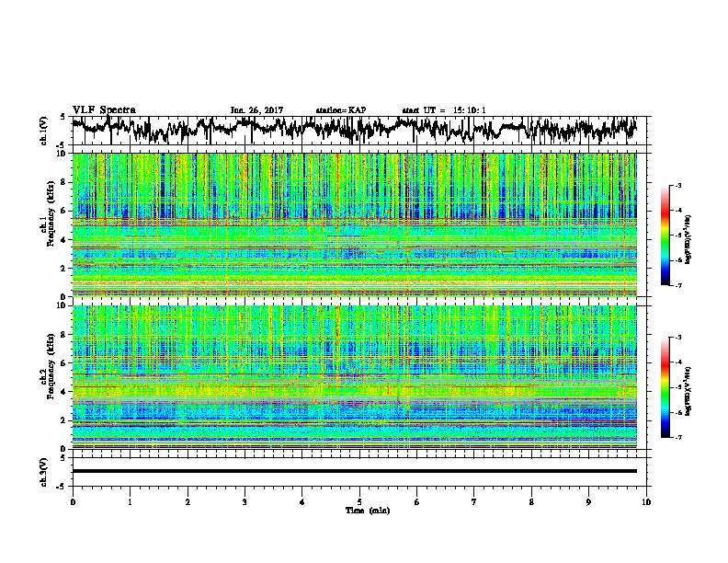Click the time axis tick label "6"
728x563 pixels.
pos(417,502)
